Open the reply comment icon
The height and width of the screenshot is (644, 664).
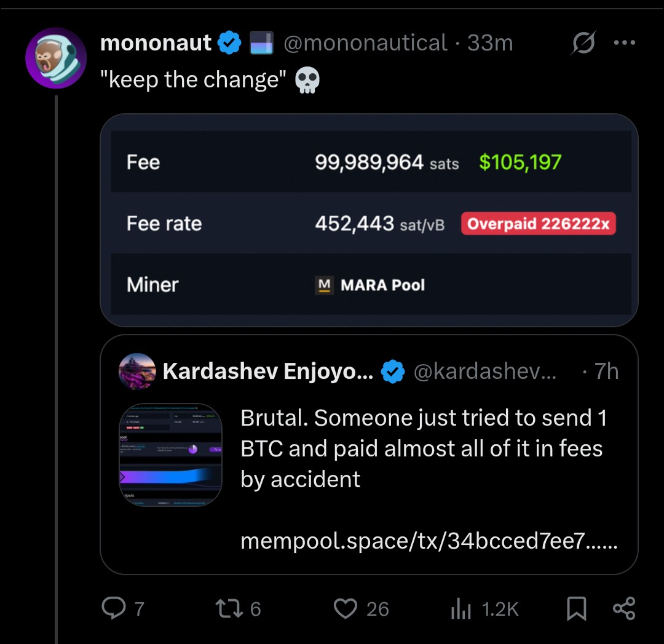click(113, 608)
